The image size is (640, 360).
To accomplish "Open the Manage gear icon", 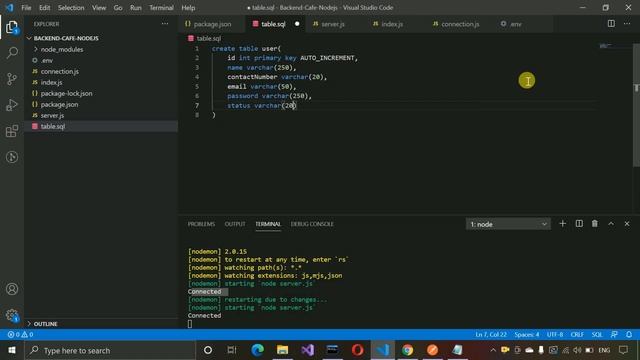I will tap(12, 315).
